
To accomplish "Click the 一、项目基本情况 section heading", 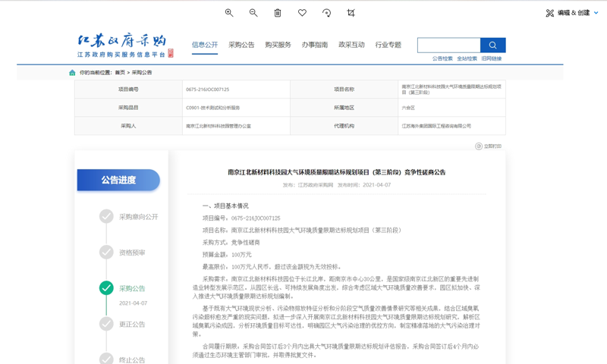I will [x=225, y=206].
